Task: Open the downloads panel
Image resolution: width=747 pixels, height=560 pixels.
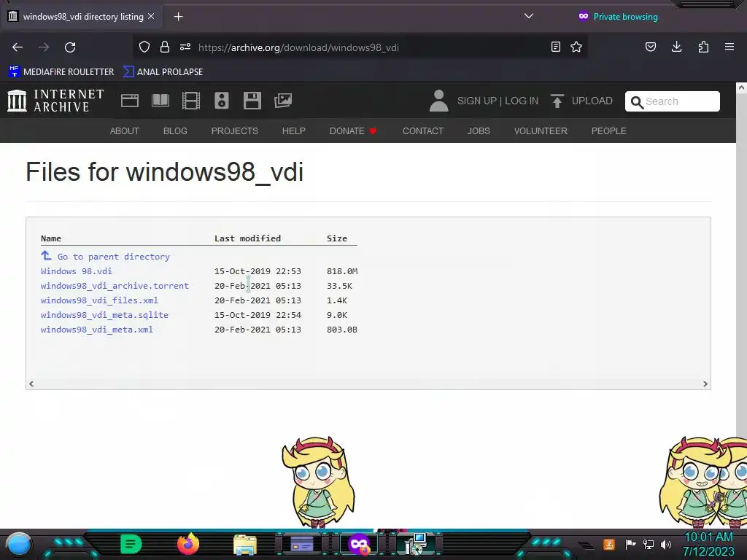Action: coord(676,47)
